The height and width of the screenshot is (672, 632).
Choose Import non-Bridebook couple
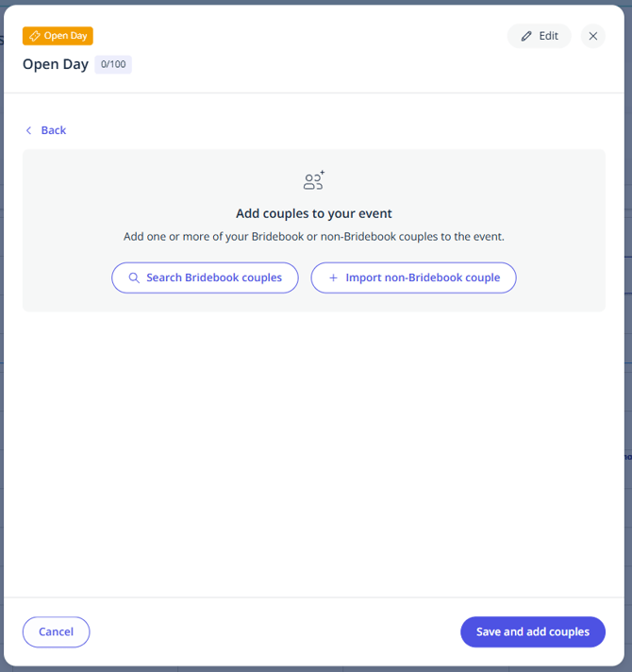tap(422, 277)
